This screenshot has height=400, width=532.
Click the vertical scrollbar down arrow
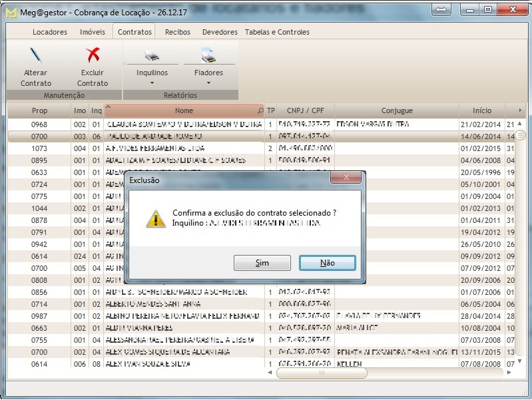520,361
